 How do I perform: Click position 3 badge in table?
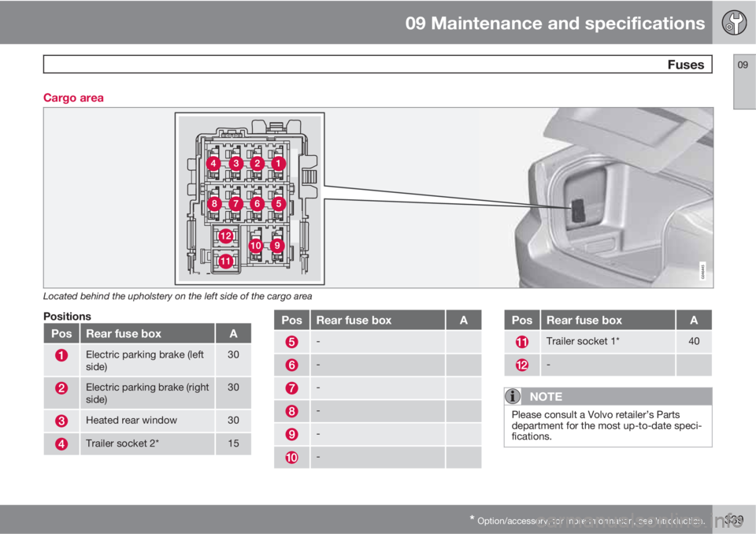tap(61, 421)
